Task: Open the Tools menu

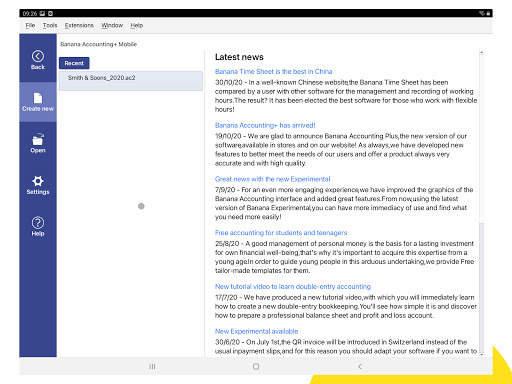Action: pyautogui.click(x=50, y=25)
